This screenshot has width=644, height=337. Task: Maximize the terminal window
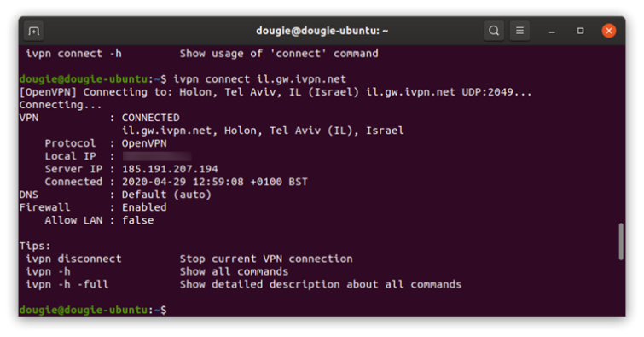click(580, 31)
